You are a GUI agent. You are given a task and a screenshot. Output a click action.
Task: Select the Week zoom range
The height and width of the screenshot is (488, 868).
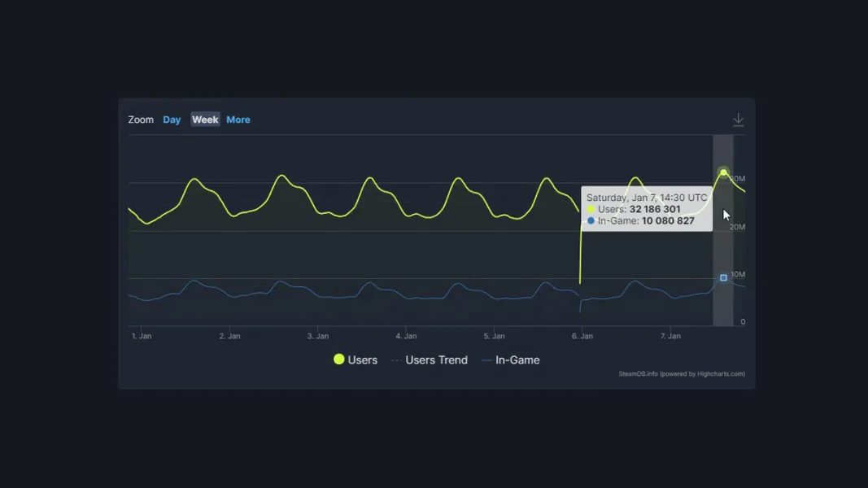coord(205,120)
